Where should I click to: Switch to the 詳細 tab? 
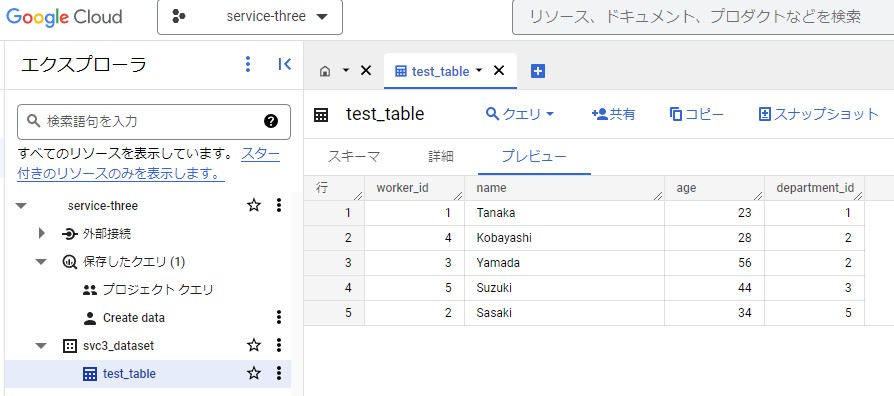click(x=441, y=157)
